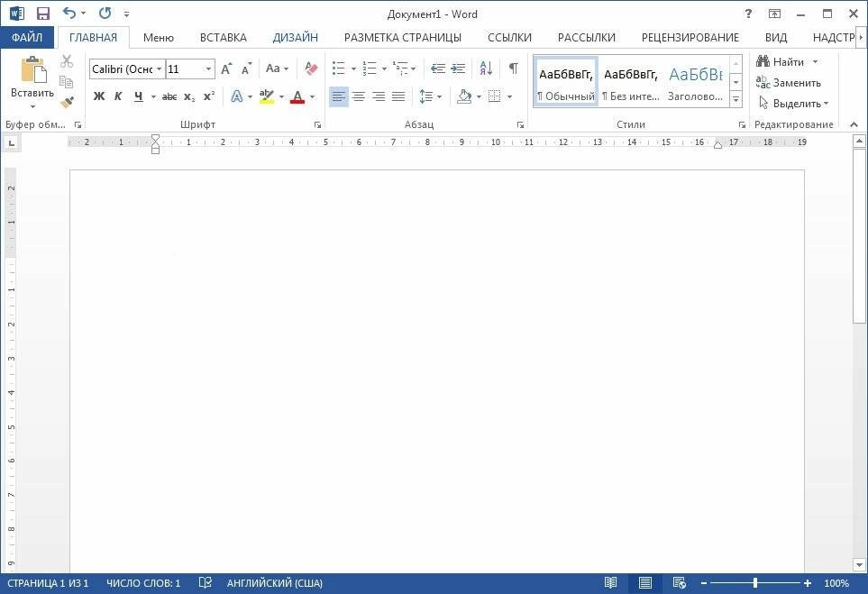Center align the text
Image resolution: width=868 pixels, height=594 pixels.
click(359, 96)
